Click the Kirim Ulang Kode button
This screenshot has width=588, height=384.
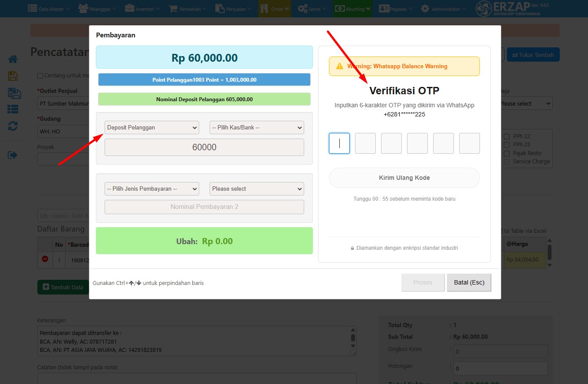tap(404, 178)
